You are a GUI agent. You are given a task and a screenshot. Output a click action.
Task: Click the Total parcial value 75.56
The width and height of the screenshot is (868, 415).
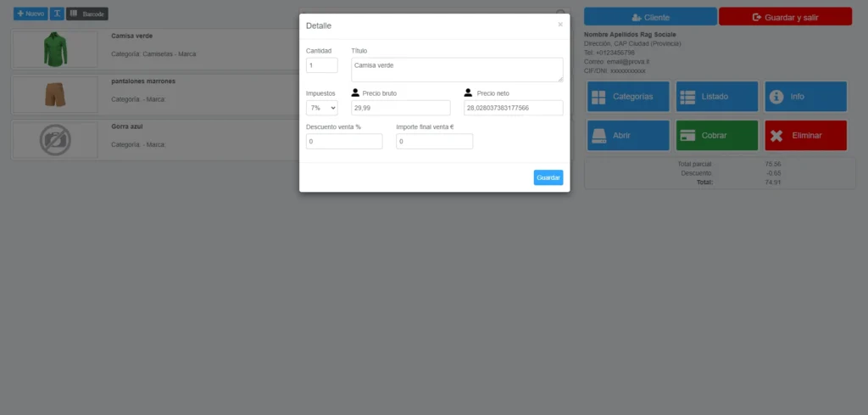point(773,165)
